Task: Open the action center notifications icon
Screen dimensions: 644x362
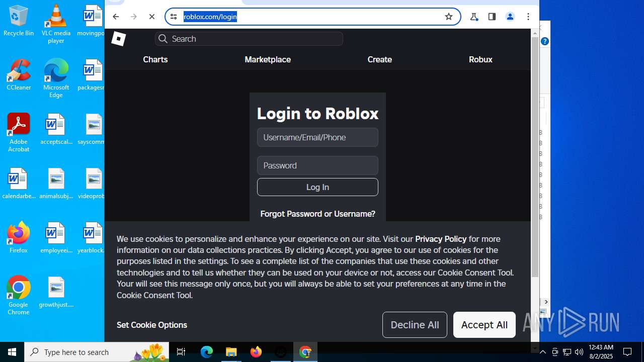Action: [627, 352]
